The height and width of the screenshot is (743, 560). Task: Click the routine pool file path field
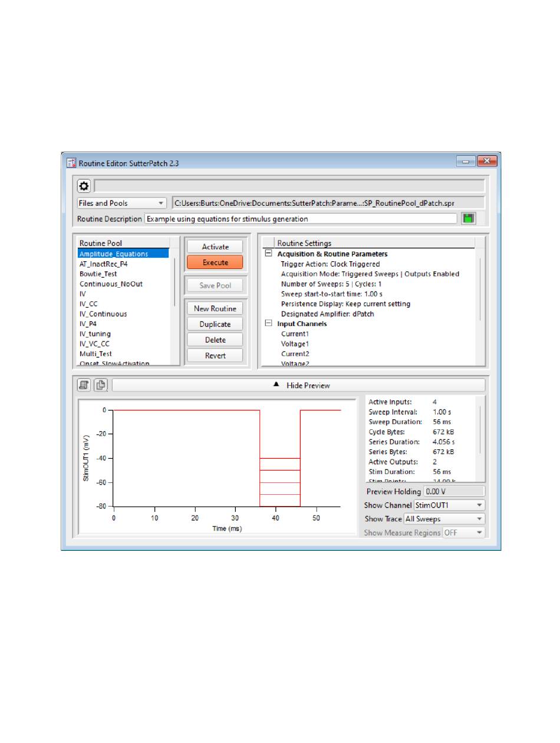click(x=328, y=203)
